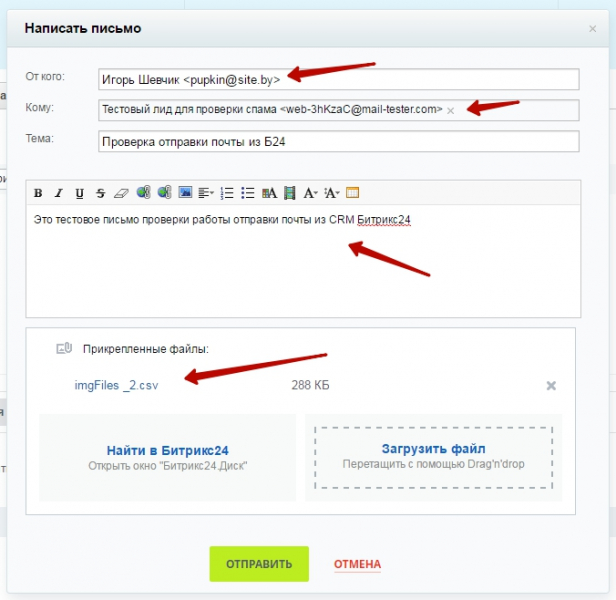Image resolution: width=616 pixels, height=600 pixels.
Task: Apply strikethrough formatting
Action: pos(100,193)
